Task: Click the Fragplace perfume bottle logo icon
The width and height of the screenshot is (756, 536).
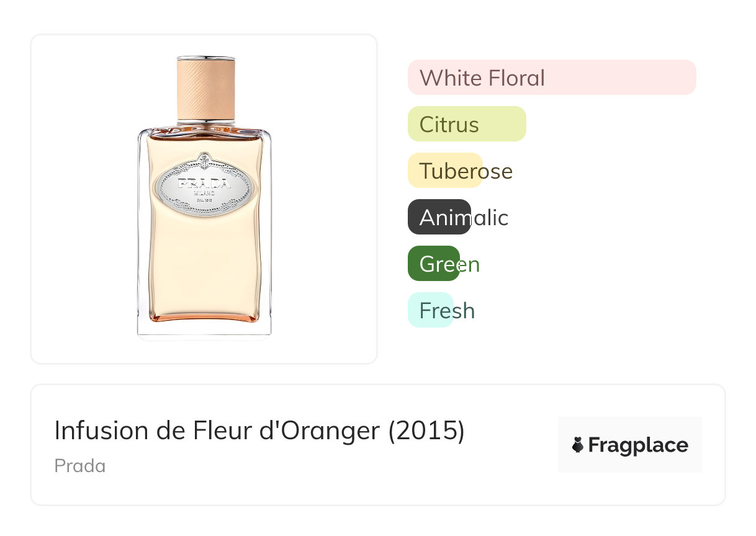Action: [578, 445]
